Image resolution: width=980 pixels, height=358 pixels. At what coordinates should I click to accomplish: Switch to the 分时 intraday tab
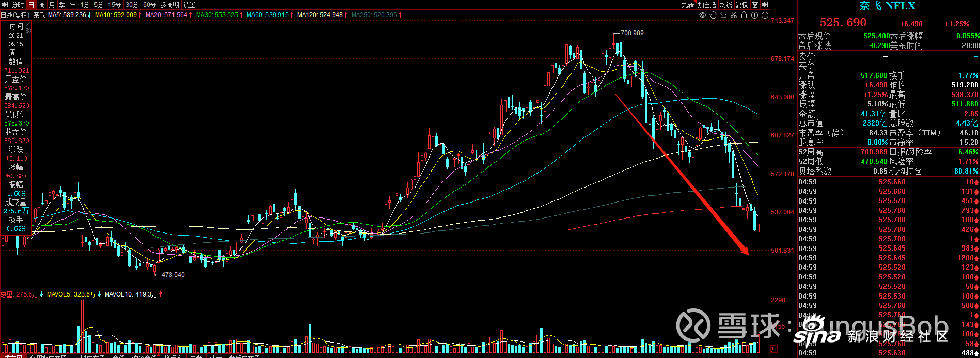tap(18, 5)
